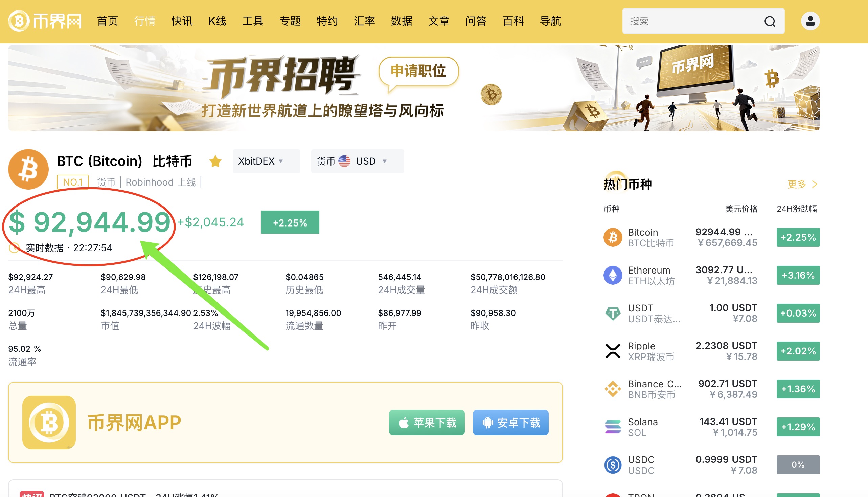The width and height of the screenshot is (868, 497).
Task: Click the 苹果下载 button
Action: click(x=426, y=423)
